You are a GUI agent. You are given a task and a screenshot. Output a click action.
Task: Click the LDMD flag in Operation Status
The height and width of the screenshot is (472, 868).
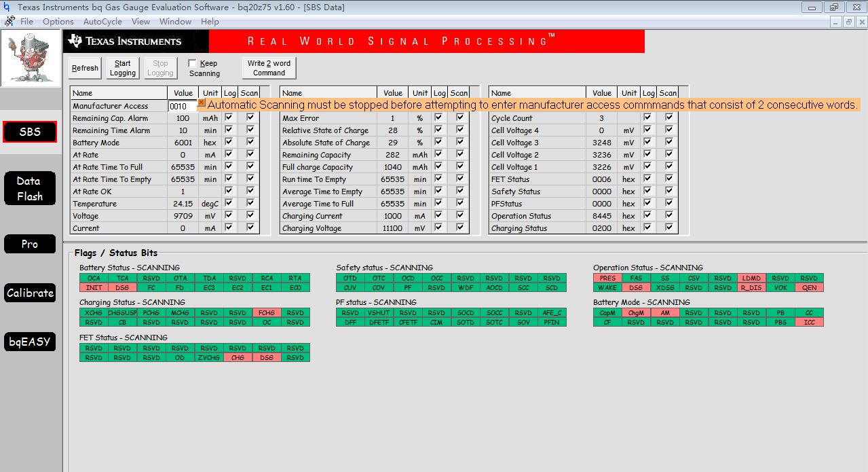(x=751, y=278)
